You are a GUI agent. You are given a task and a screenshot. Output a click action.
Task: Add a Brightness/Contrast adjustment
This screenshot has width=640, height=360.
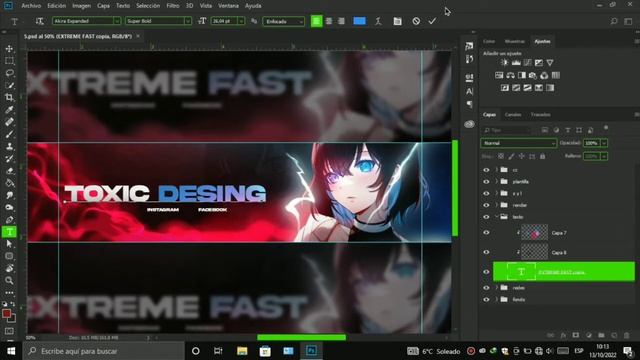tap(504, 62)
